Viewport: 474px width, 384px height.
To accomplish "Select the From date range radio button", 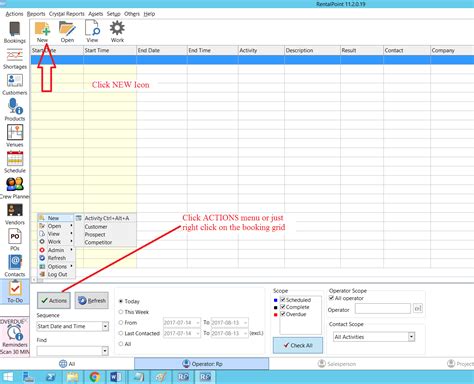I will (x=121, y=323).
